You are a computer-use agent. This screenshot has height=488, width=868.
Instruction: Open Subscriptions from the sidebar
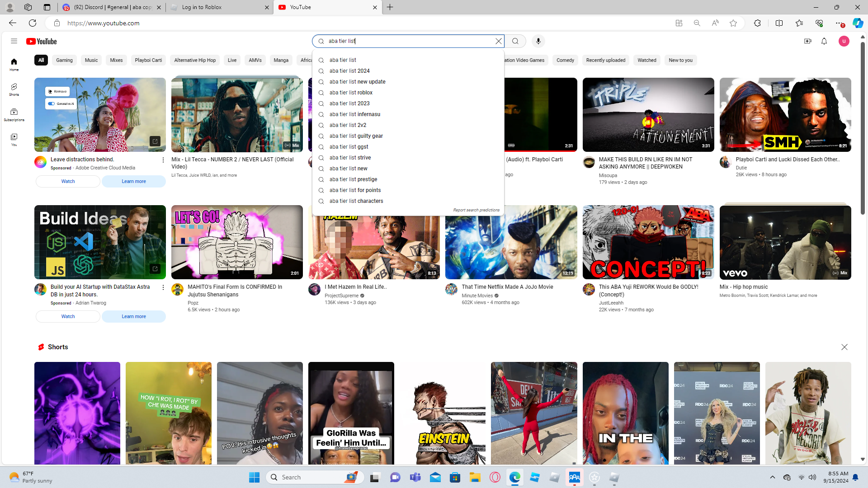[x=14, y=115]
